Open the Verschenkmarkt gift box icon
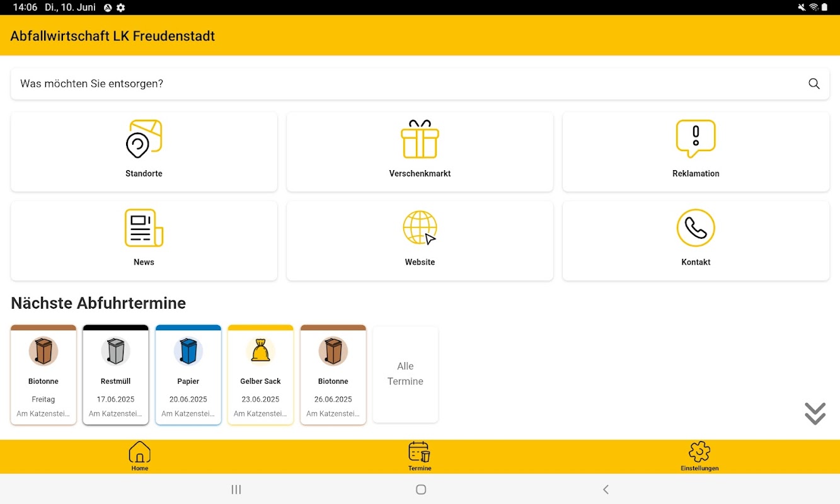Viewport: 840px width, 504px height. pos(420,139)
